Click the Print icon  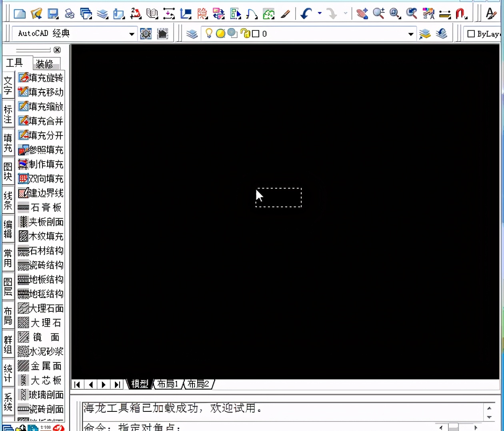(70, 14)
